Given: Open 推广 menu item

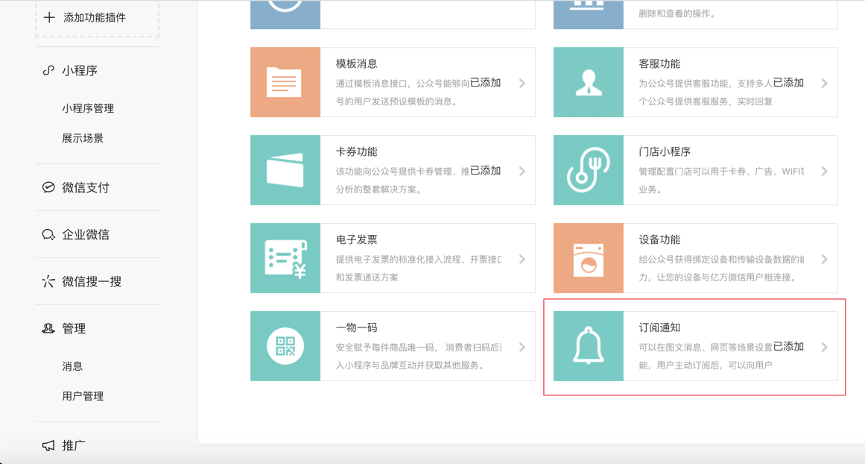Looking at the screenshot, I should [x=74, y=445].
